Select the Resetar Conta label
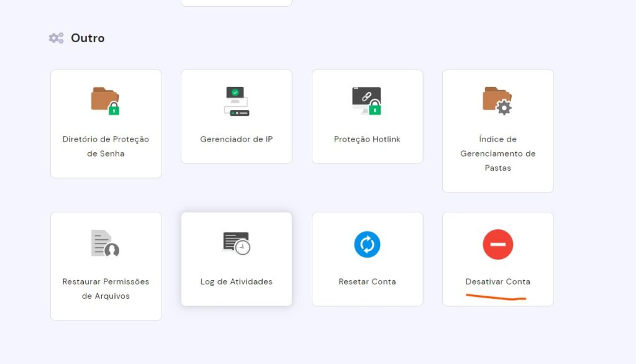 point(367,281)
